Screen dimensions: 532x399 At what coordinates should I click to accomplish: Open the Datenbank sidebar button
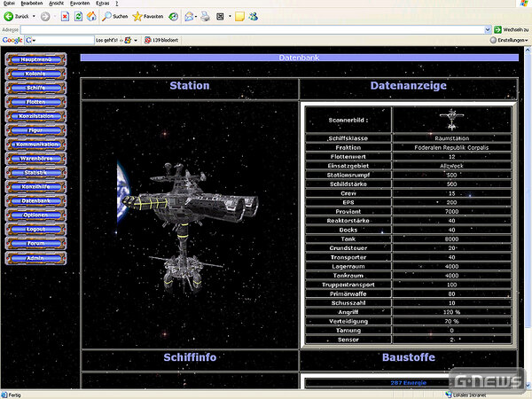point(36,201)
